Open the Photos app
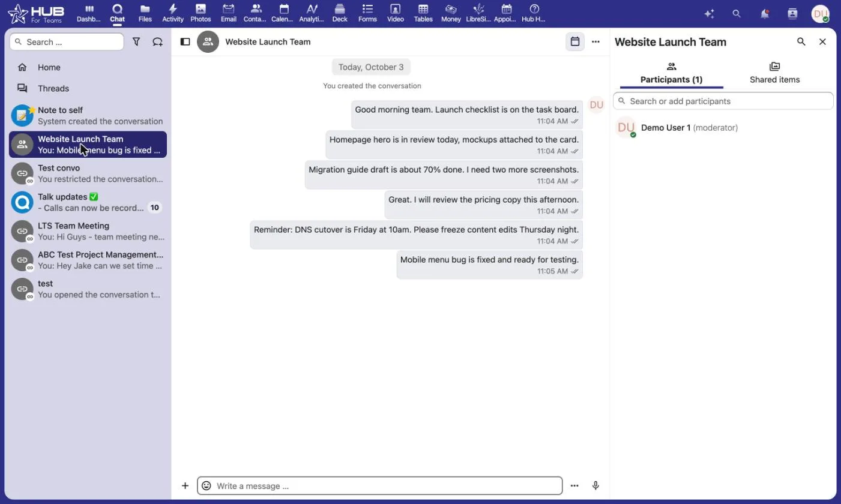The image size is (841, 504). pos(200,13)
